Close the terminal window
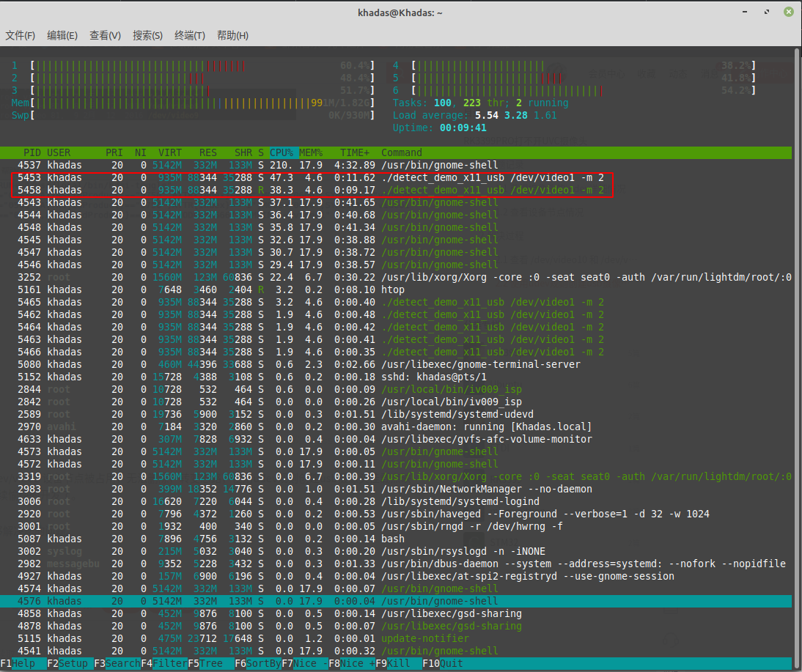The image size is (802, 672). click(x=789, y=12)
